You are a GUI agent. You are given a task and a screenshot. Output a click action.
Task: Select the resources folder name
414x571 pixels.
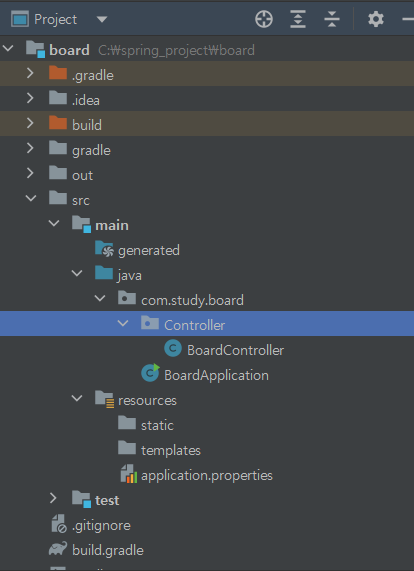pyautogui.click(x=147, y=401)
